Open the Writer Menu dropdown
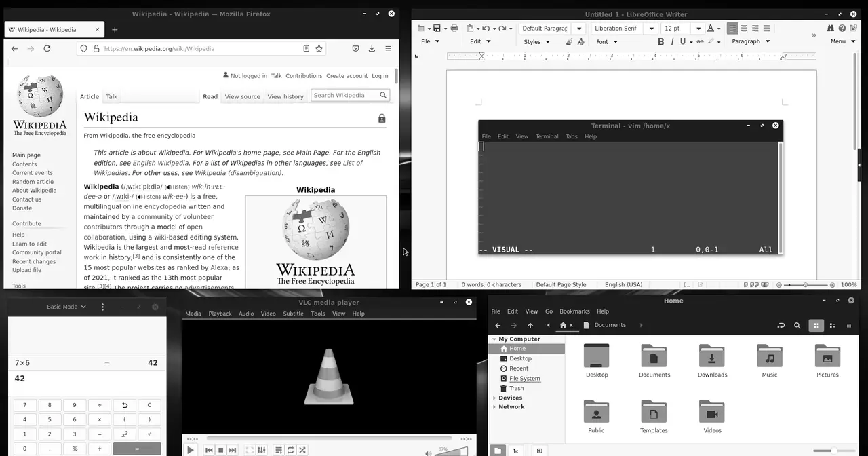 843,41
